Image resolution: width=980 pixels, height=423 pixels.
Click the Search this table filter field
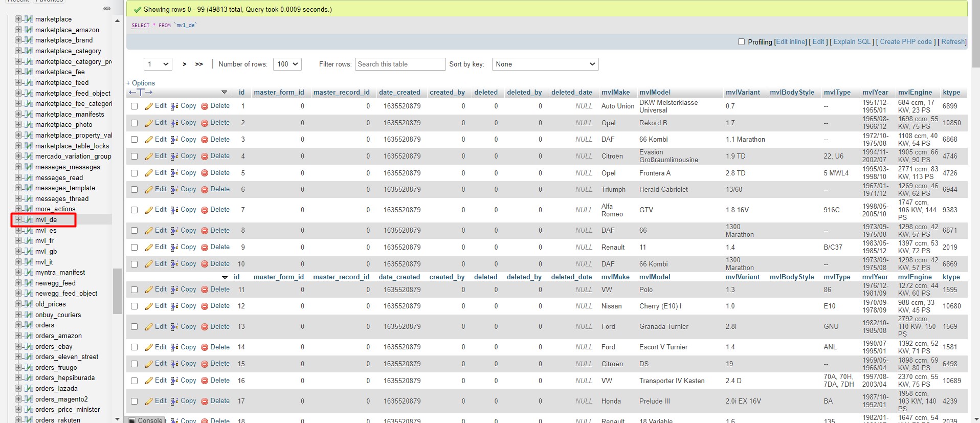400,64
